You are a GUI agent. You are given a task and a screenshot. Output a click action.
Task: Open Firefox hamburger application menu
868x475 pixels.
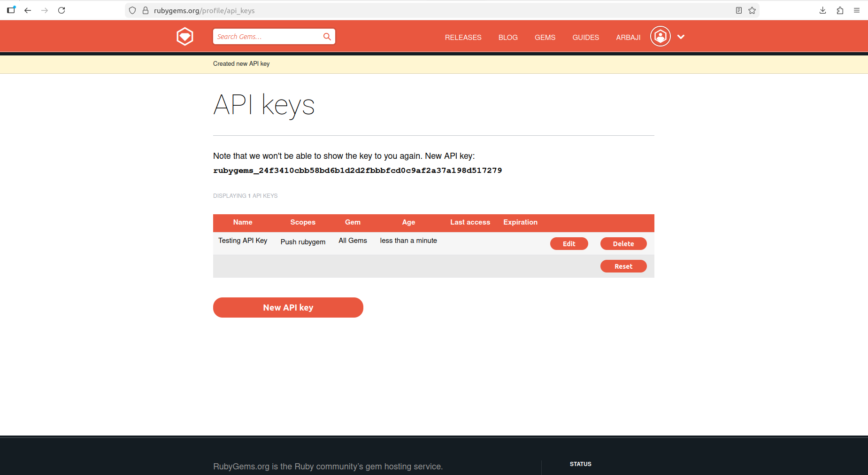pyautogui.click(x=857, y=10)
